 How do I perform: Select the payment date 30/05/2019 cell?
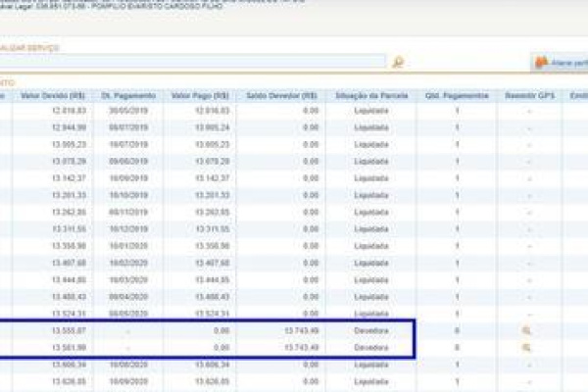click(x=128, y=112)
